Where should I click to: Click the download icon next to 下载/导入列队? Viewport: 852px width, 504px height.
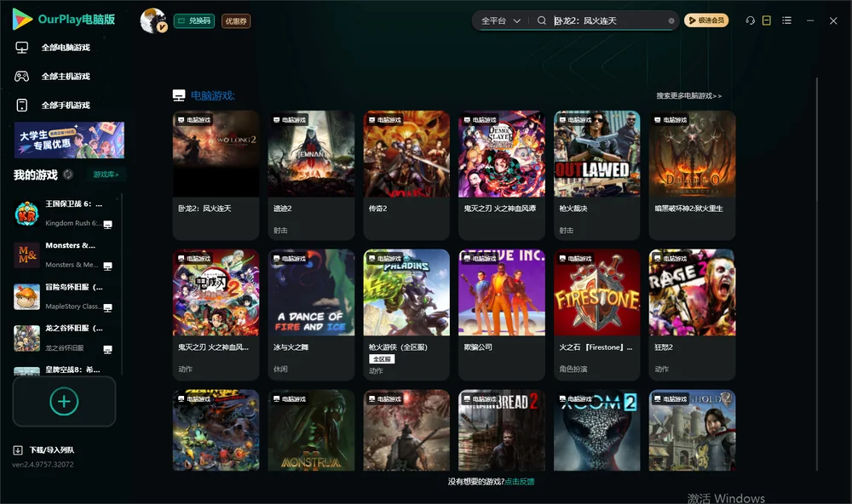18,450
